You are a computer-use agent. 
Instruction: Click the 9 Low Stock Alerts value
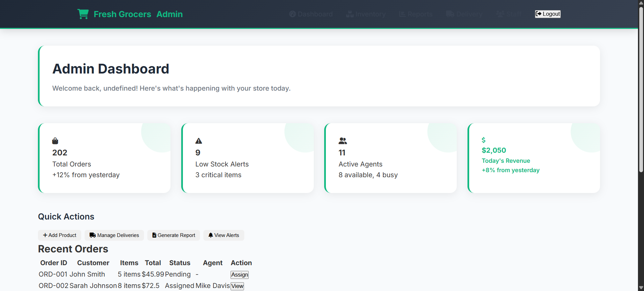tap(198, 153)
